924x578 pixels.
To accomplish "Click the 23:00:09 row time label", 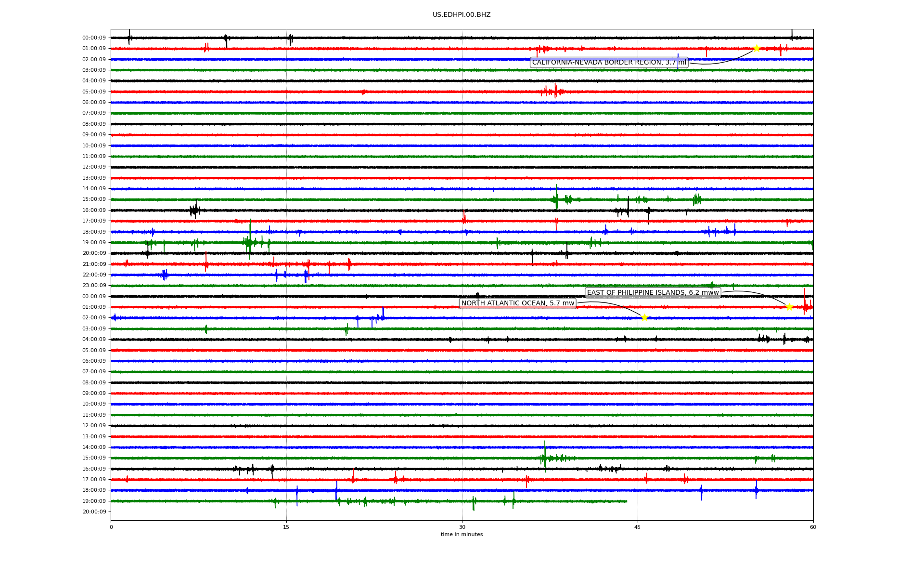I will 94,286.
